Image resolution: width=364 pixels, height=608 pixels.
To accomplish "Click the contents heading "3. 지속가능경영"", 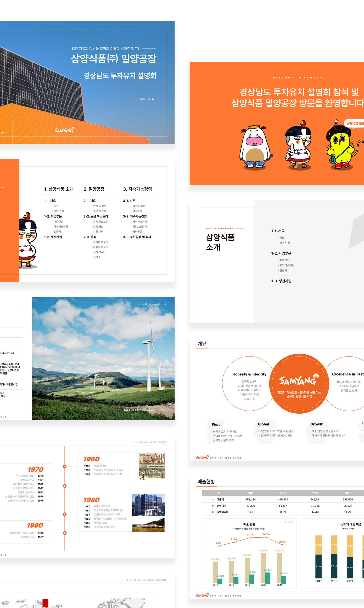I will [137, 189].
